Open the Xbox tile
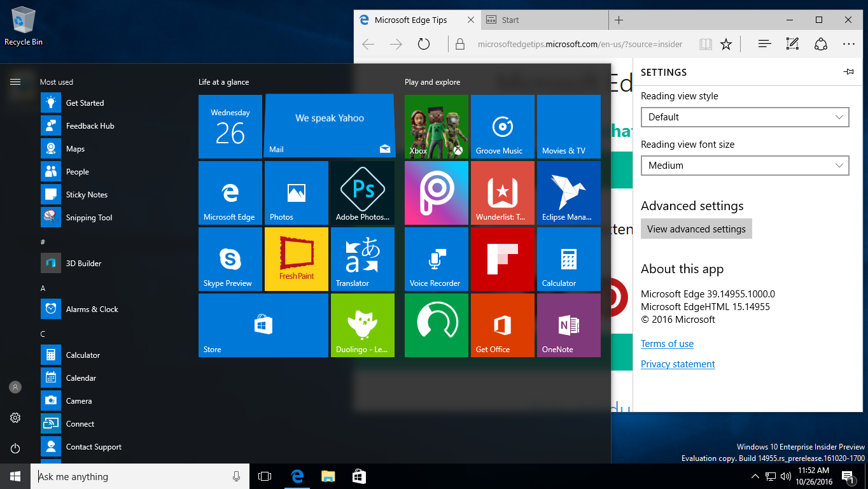This screenshot has width=868, height=489. coord(437,127)
